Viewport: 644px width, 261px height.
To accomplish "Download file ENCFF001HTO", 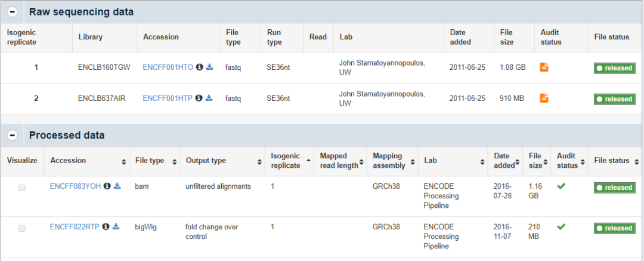I will point(209,67).
